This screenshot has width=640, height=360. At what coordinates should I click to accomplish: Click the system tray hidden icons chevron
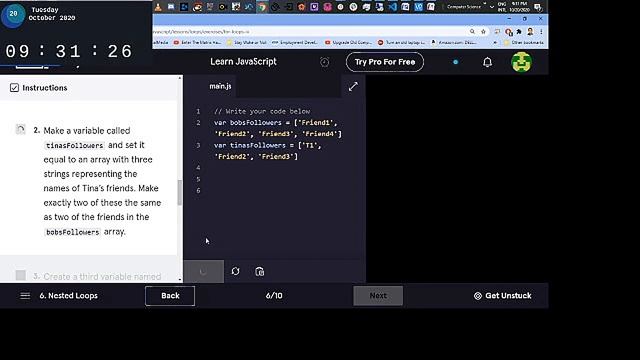point(492,7)
